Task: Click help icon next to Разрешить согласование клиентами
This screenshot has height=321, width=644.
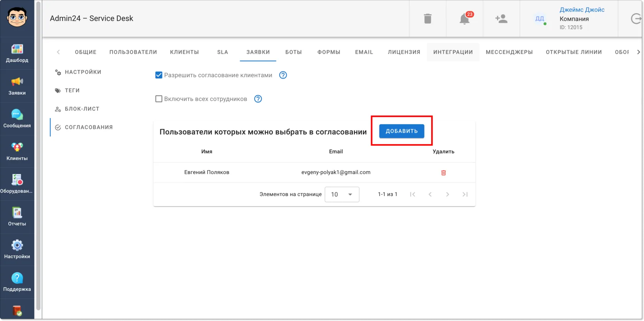Action: coord(283,75)
